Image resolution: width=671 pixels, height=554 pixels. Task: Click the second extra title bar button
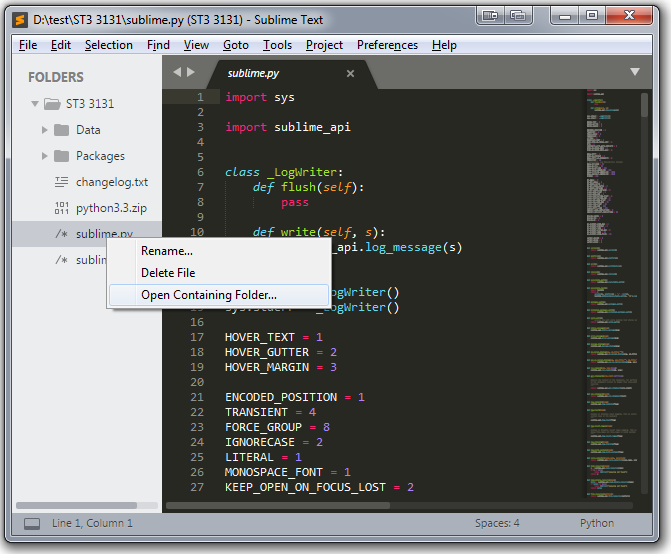point(518,16)
